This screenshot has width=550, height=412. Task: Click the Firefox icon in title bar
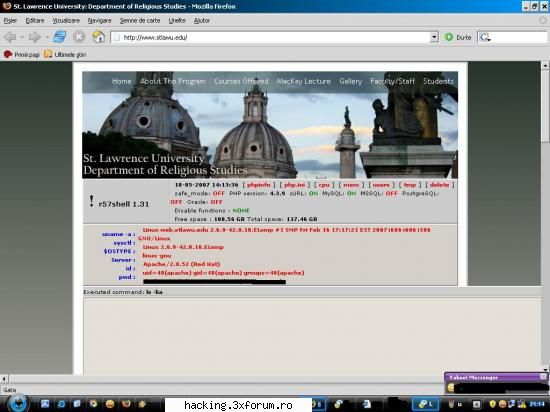point(6,6)
